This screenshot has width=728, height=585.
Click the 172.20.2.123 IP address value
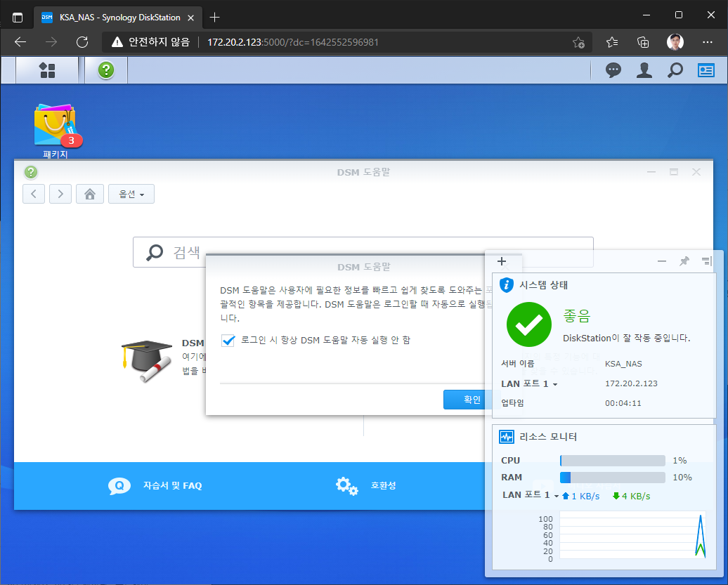point(631,383)
